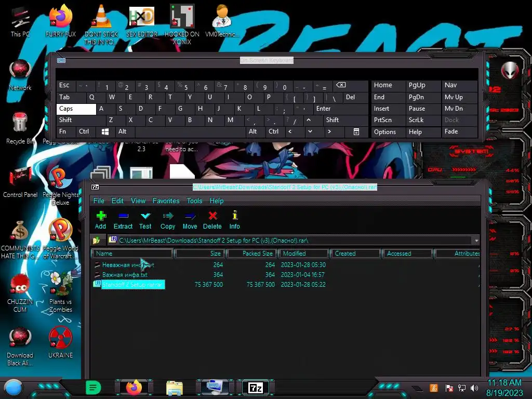Click the red Delete icon
This screenshot has height=399, width=532.
click(212, 220)
